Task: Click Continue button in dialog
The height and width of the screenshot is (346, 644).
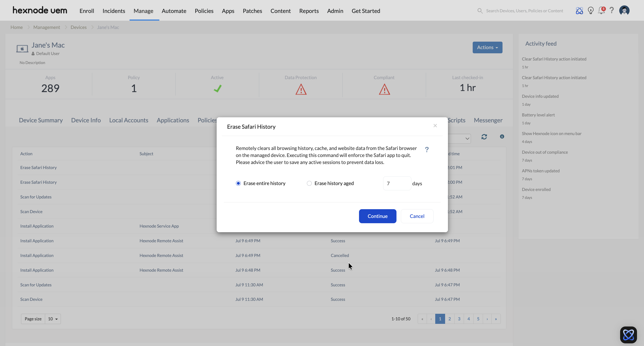Action: [377, 216]
